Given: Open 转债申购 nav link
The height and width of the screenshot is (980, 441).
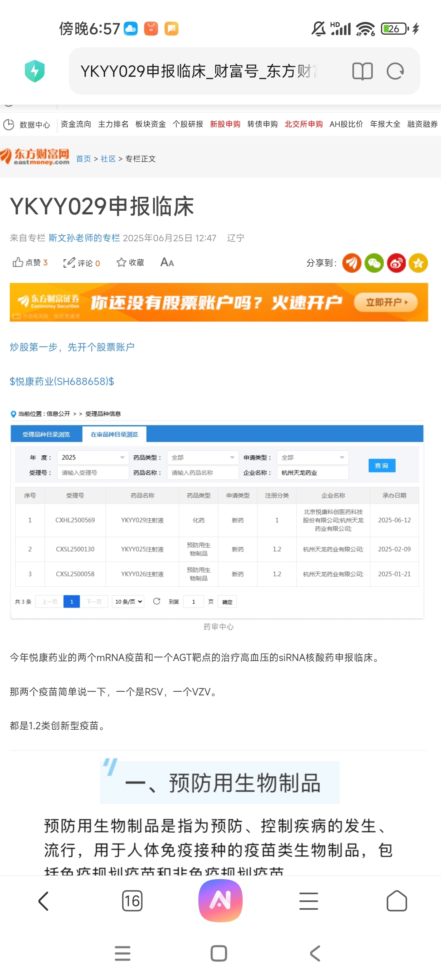Looking at the screenshot, I should (x=263, y=124).
